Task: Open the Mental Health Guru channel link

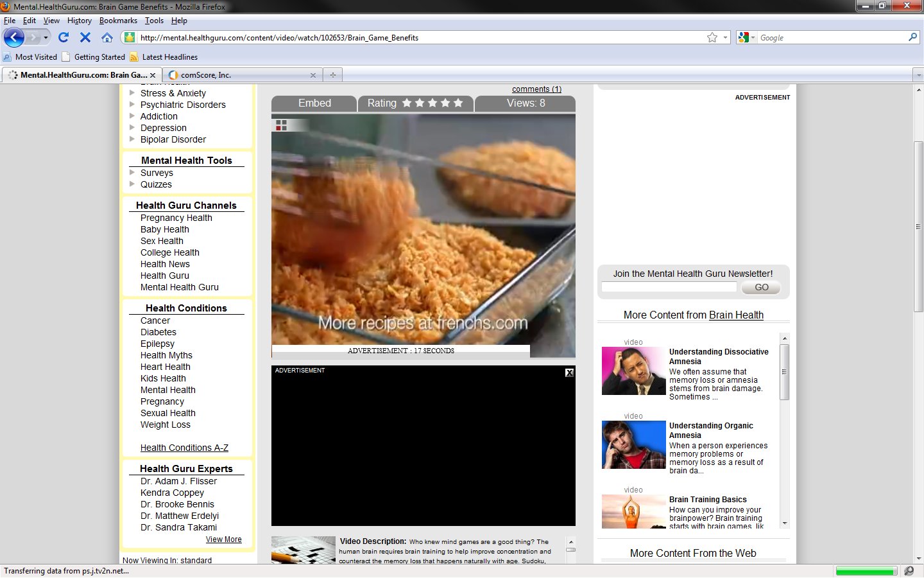Action: pos(180,287)
